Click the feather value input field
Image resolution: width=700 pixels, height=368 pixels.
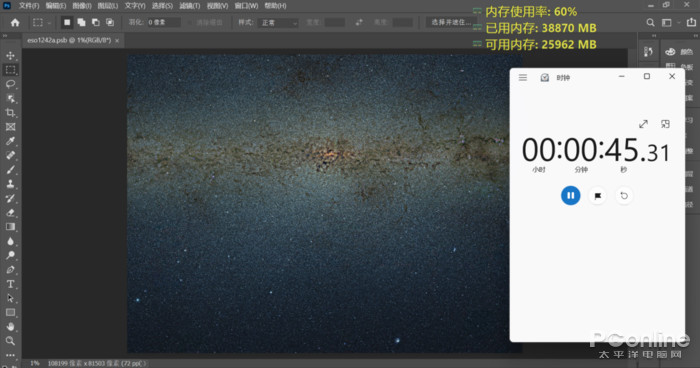point(164,22)
